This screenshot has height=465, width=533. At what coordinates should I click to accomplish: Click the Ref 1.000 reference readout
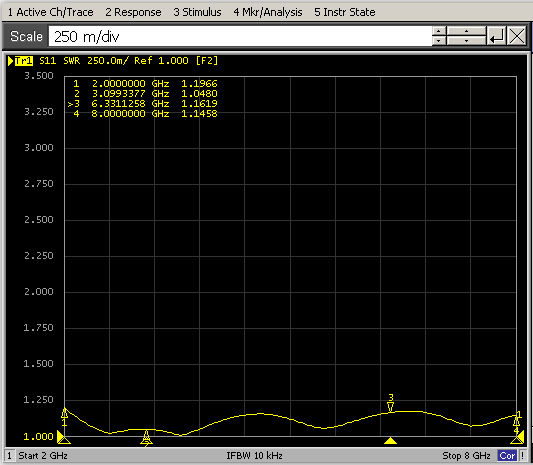click(x=161, y=61)
